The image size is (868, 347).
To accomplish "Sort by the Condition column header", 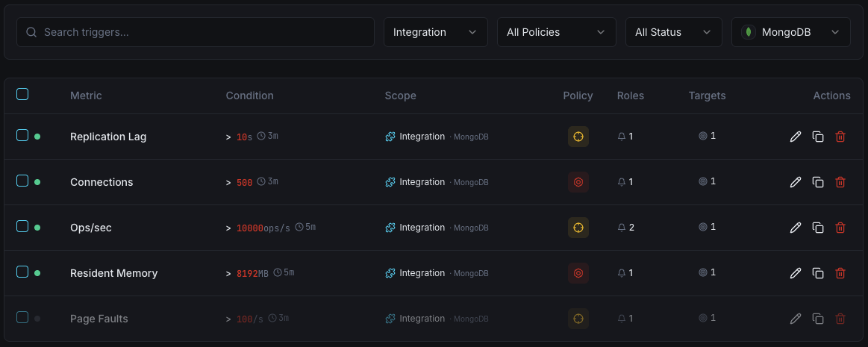I will click(x=250, y=96).
